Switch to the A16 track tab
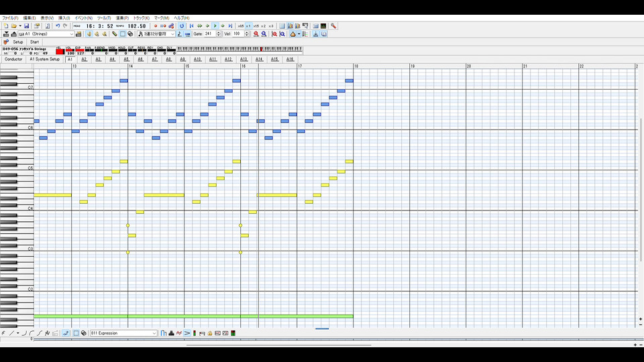Screen dimensions: 644x362 [290, 59]
